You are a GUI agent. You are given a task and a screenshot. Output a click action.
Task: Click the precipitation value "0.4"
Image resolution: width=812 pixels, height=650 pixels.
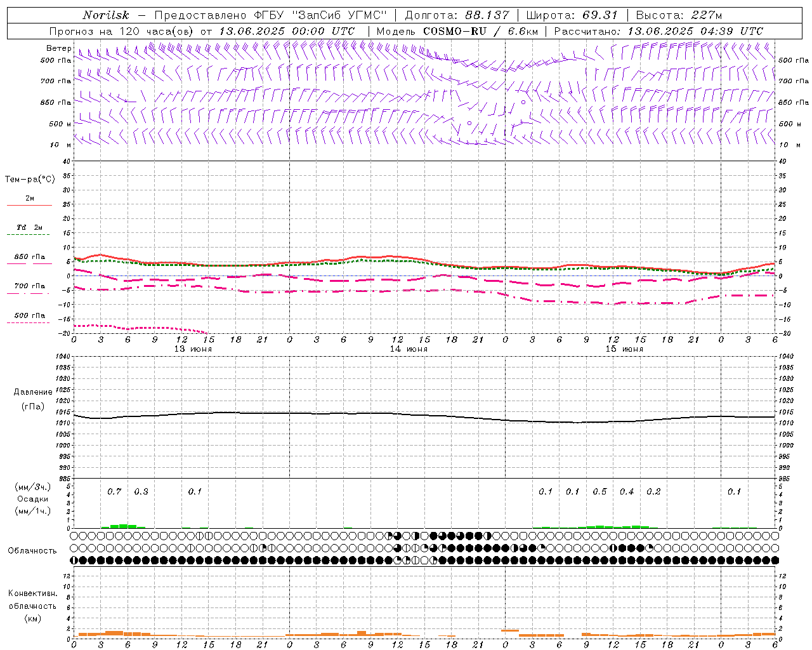(x=627, y=492)
